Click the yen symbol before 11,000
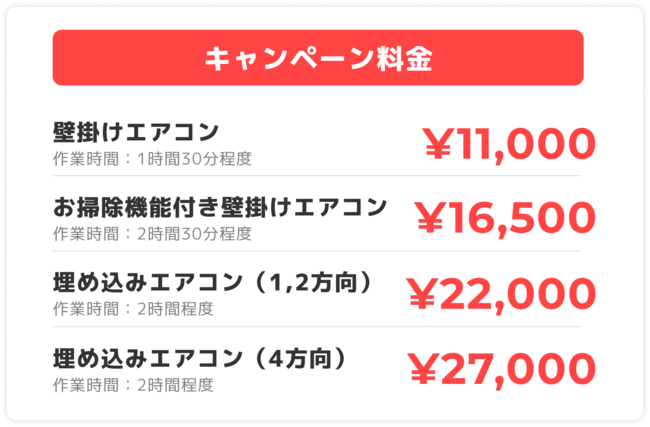 tap(439, 145)
